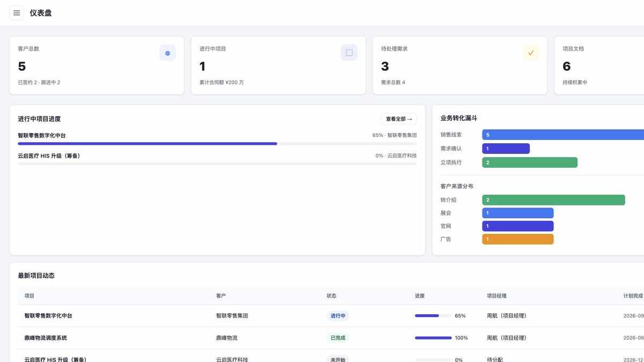Click 销售线索 funnel bar
This screenshot has height=362, width=644.
point(563,135)
